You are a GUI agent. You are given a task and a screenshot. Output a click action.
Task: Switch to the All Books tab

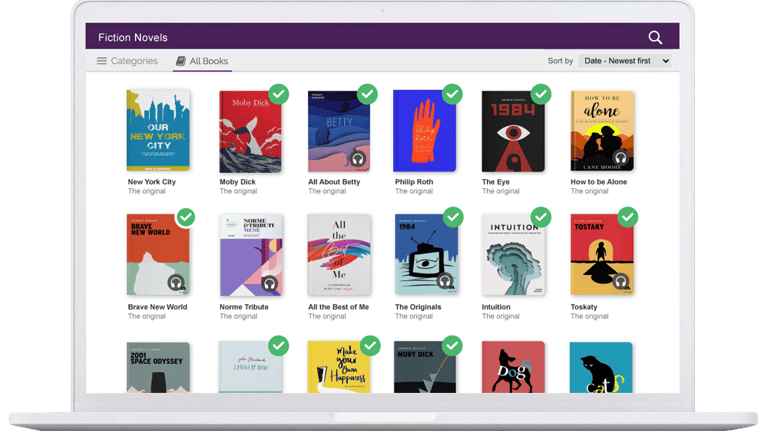202,61
